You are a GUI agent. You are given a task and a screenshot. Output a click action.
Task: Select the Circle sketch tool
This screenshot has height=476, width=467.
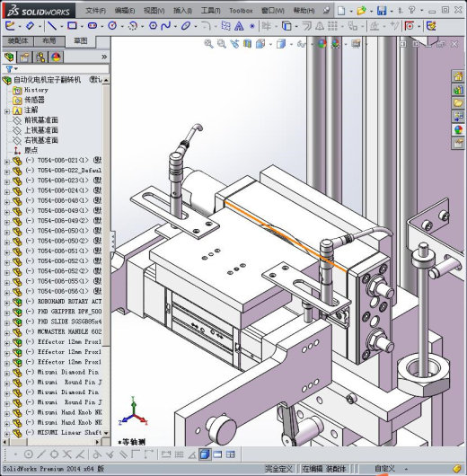[112, 26]
